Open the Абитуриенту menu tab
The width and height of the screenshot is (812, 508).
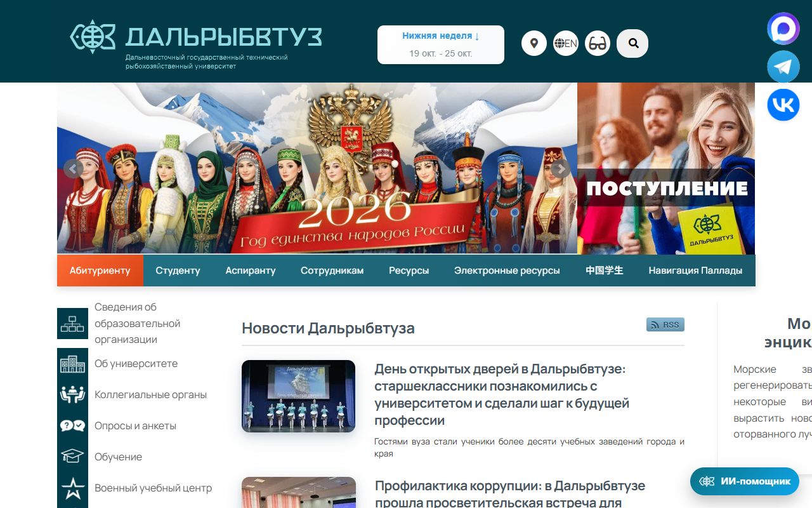pos(100,271)
